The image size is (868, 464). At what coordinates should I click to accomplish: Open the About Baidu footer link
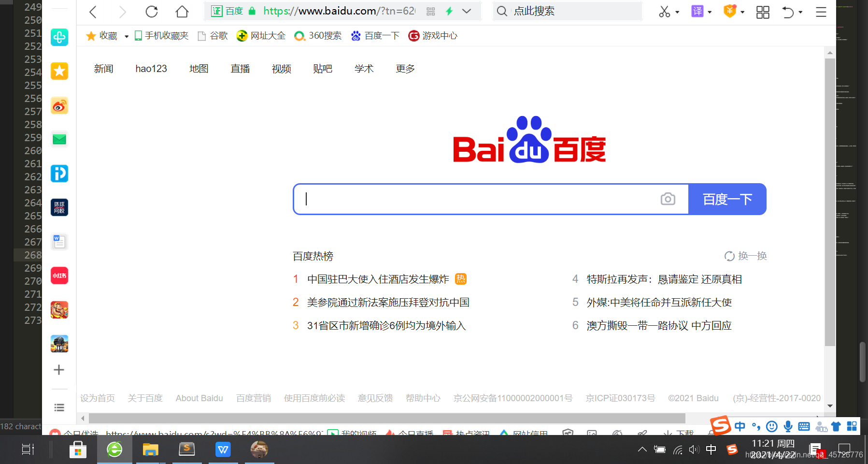click(x=199, y=398)
